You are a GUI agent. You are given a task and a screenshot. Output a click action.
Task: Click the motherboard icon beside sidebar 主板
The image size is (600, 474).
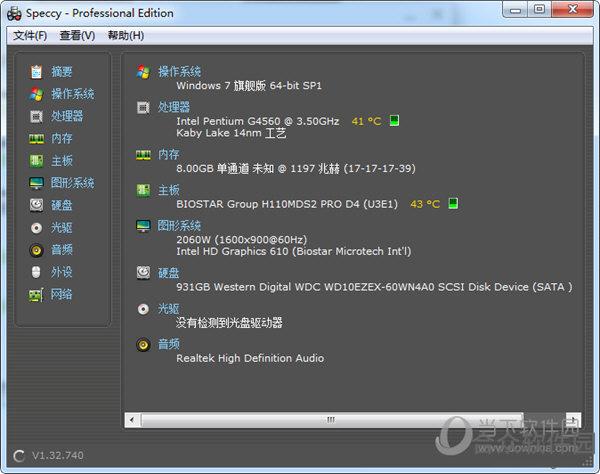(x=36, y=161)
